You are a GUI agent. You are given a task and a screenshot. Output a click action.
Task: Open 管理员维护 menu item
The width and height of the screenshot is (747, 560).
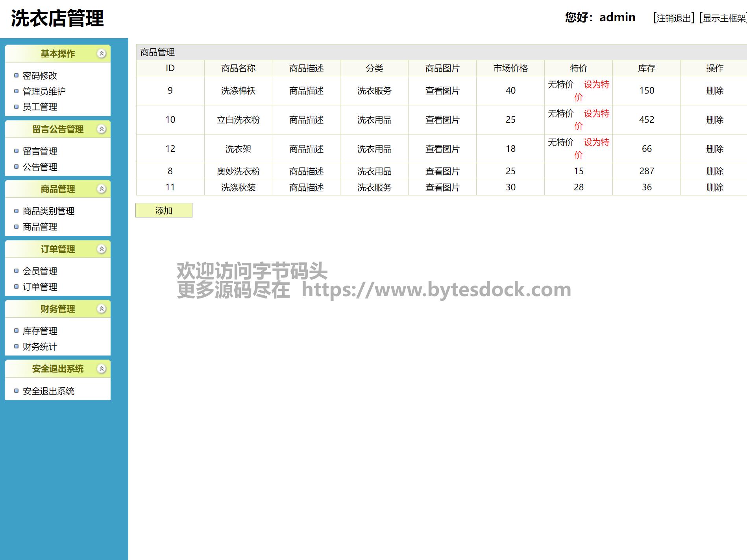44,91
